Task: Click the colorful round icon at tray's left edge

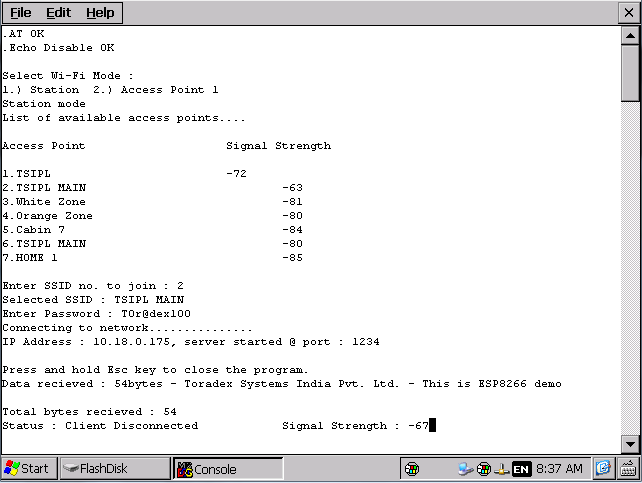Action: point(411,468)
